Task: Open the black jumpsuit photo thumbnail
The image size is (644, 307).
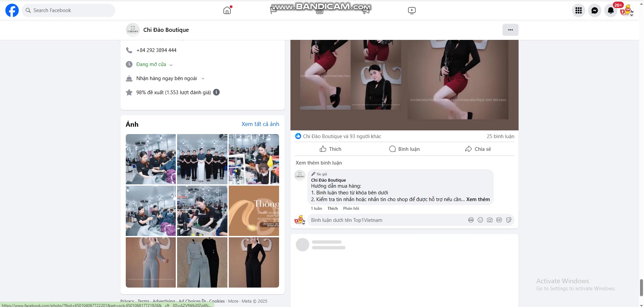Action: tap(254, 262)
